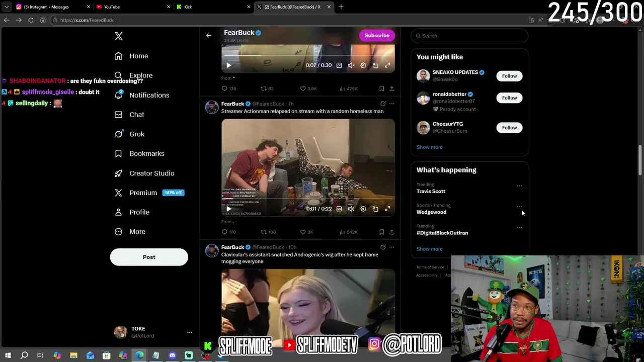Open Bookmarks in the sidebar
The image size is (644, 362).
pos(139,153)
